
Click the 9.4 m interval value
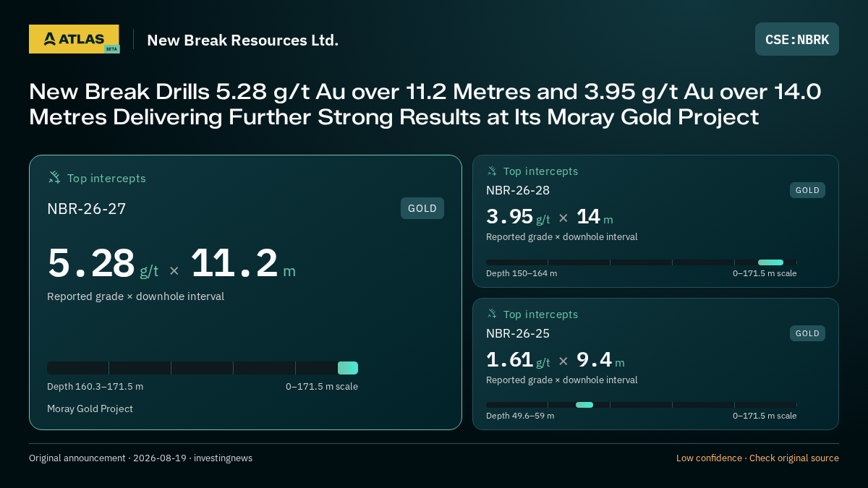pyautogui.click(x=600, y=360)
